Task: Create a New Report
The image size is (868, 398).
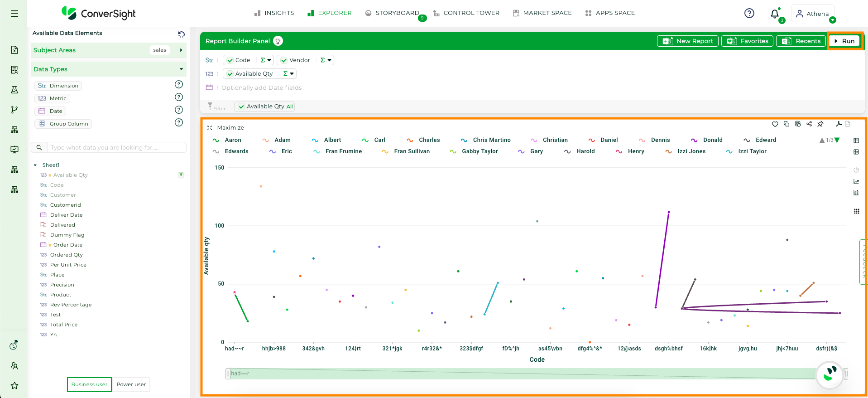Action: [688, 41]
